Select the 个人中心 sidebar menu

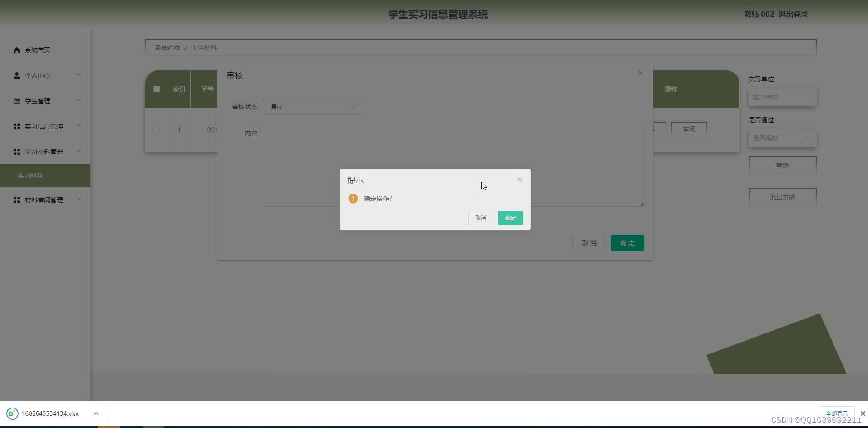click(x=45, y=75)
